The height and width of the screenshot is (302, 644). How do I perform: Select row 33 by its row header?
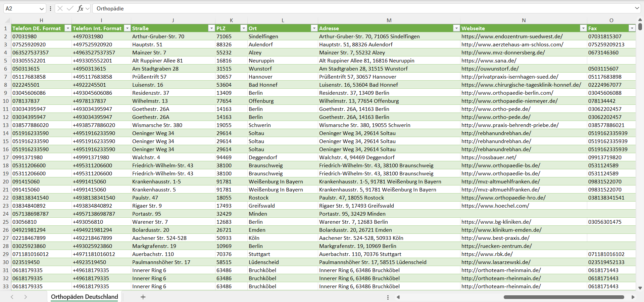pos(6,286)
